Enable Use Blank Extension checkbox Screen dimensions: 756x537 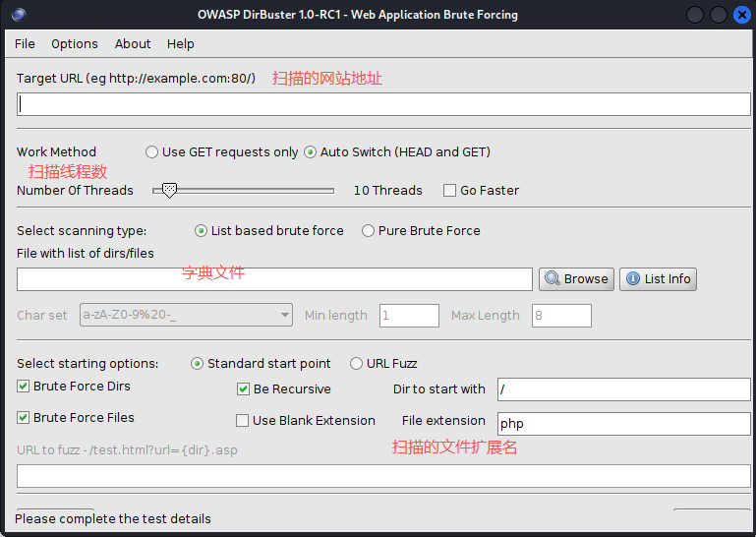click(x=242, y=421)
